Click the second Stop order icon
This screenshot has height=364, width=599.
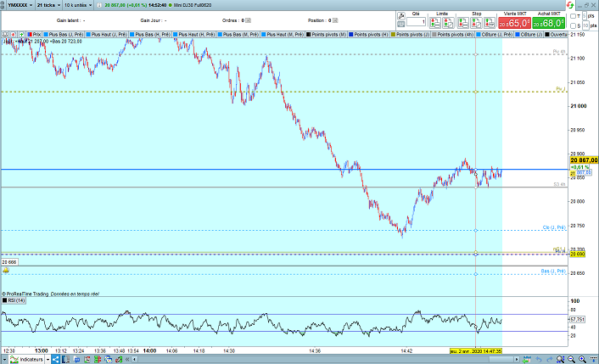[x=476, y=23]
